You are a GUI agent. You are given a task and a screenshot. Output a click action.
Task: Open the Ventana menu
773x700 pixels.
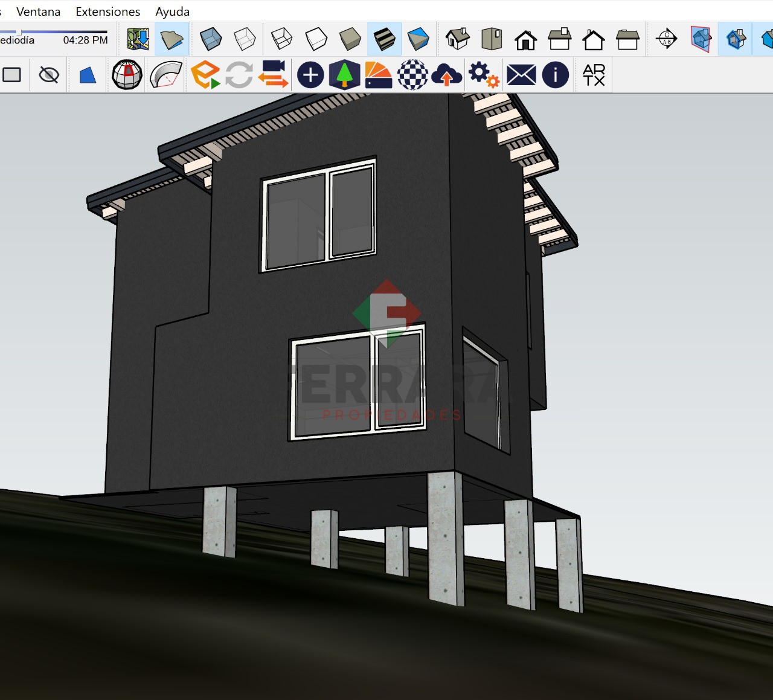(x=38, y=11)
